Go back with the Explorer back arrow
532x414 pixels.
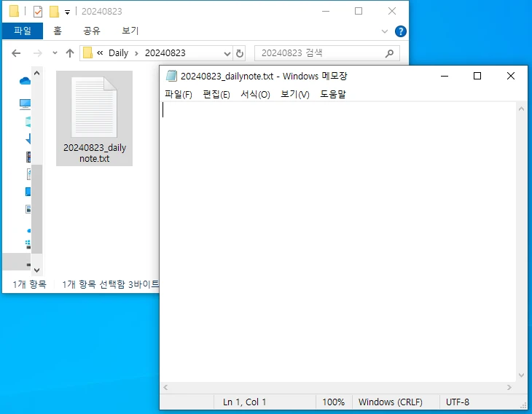click(x=16, y=53)
